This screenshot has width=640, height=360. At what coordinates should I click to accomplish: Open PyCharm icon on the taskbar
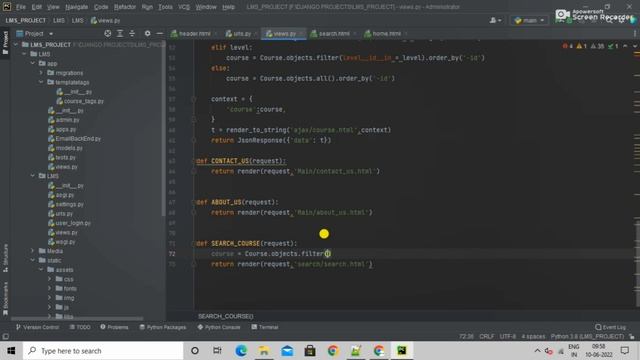402,351
